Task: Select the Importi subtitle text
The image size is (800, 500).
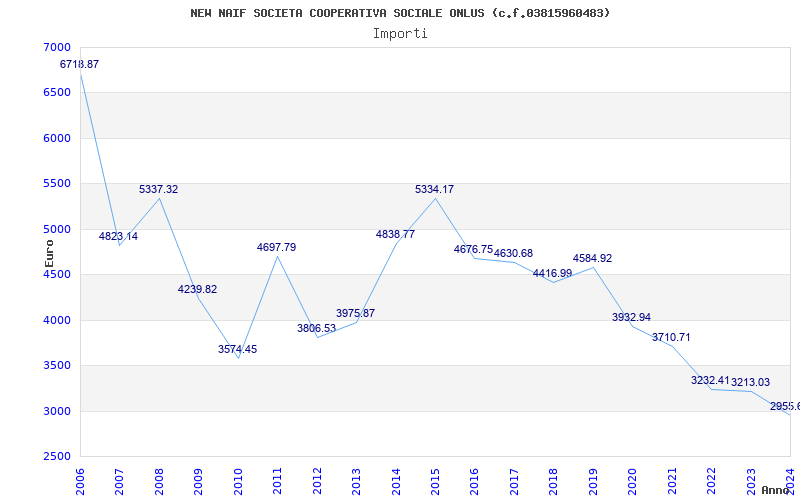Action: pyautogui.click(x=400, y=34)
